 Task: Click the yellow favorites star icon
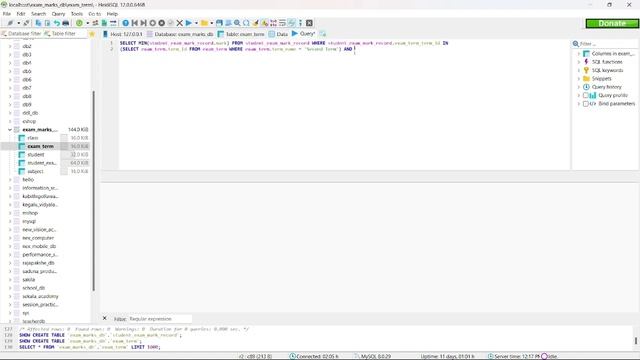point(92,34)
